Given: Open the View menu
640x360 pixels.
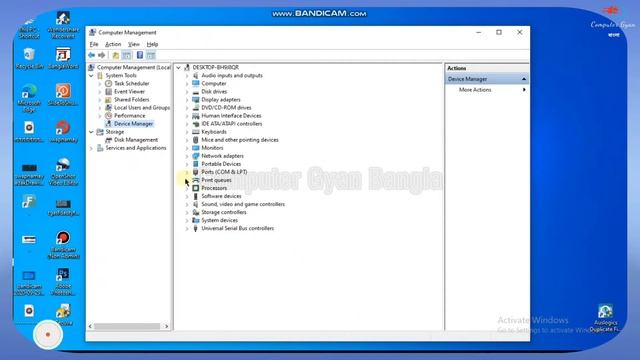Looking at the screenshot, I should coord(133,44).
